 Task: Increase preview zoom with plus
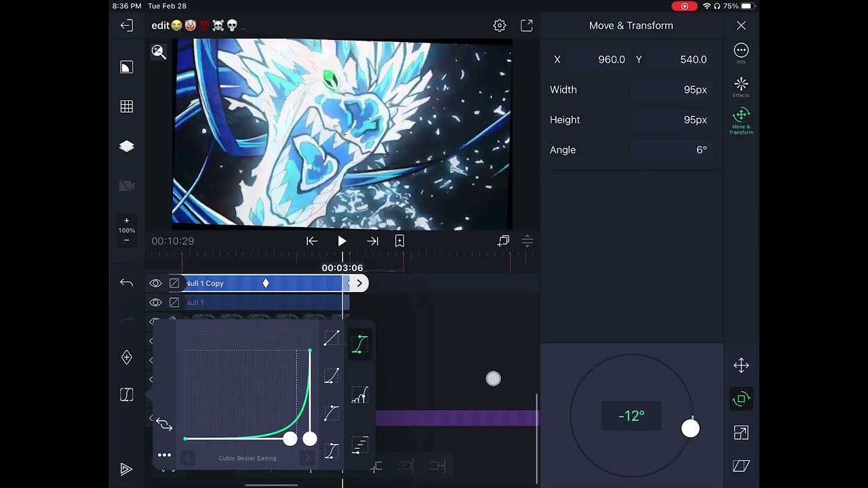pyautogui.click(x=127, y=220)
